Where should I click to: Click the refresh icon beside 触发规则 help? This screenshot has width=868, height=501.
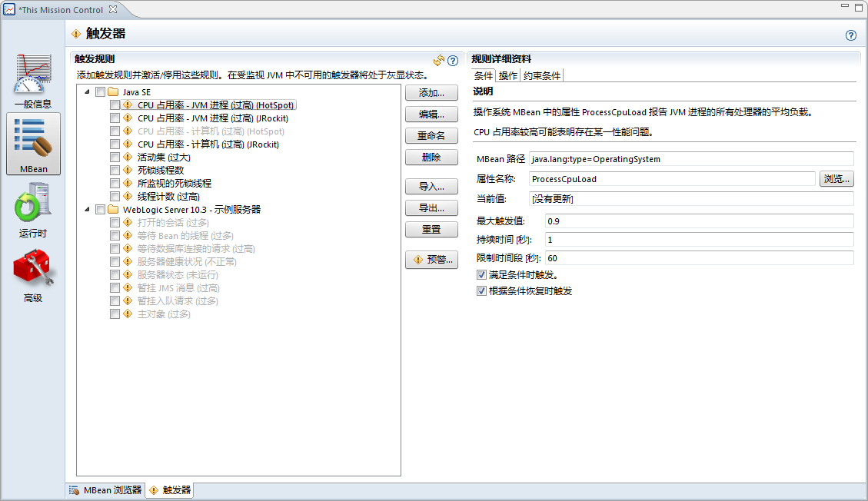coord(439,60)
